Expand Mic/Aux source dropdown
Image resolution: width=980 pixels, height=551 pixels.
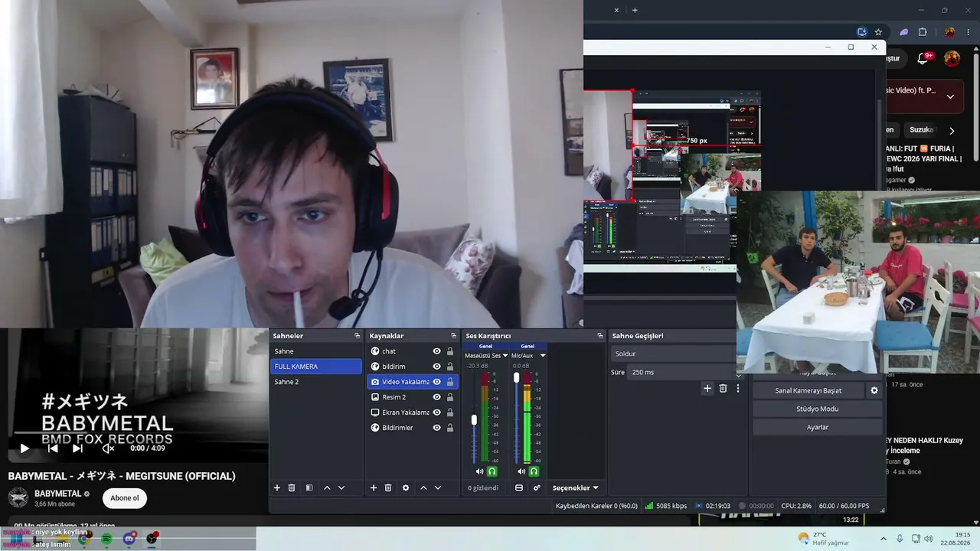click(543, 356)
